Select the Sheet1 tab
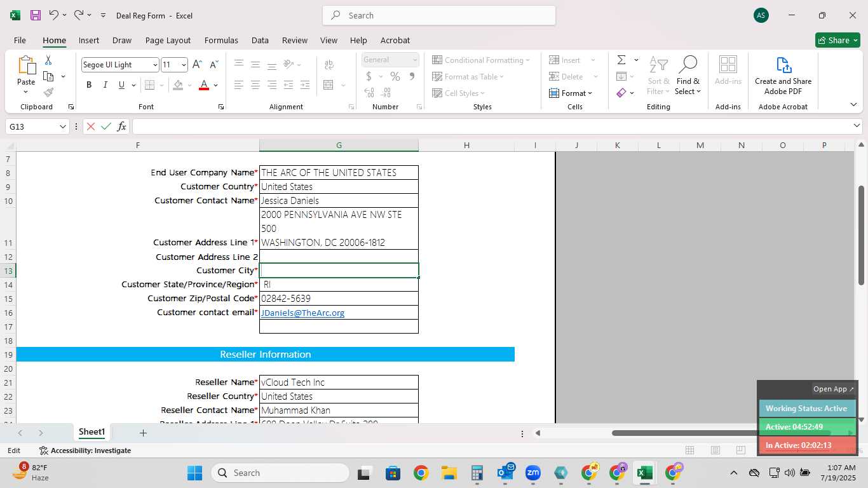The height and width of the screenshot is (488, 868). (x=92, y=432)
